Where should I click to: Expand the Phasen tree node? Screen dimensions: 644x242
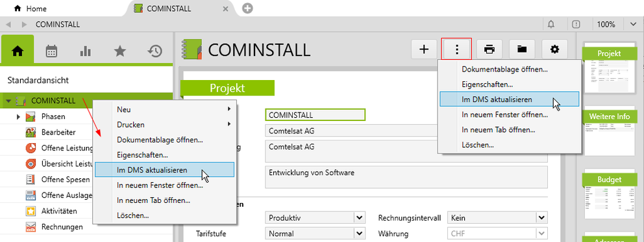(18, 117)
